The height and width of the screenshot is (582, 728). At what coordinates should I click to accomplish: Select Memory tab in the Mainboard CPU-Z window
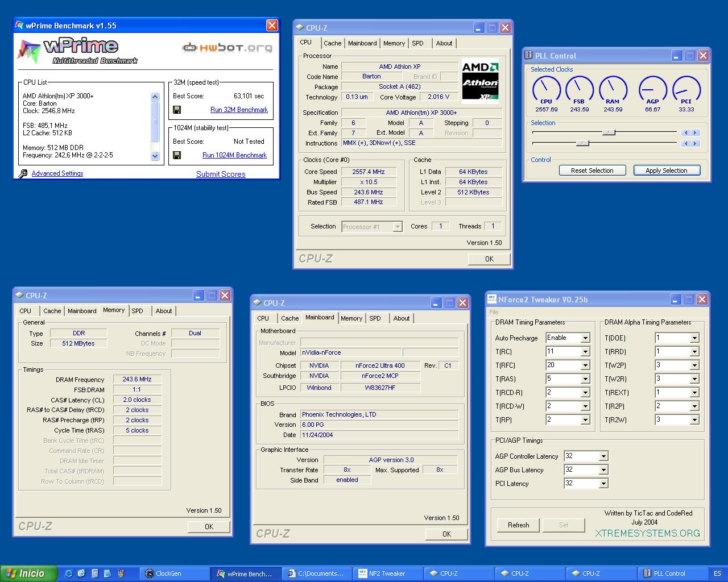click(x=351, y=318)
